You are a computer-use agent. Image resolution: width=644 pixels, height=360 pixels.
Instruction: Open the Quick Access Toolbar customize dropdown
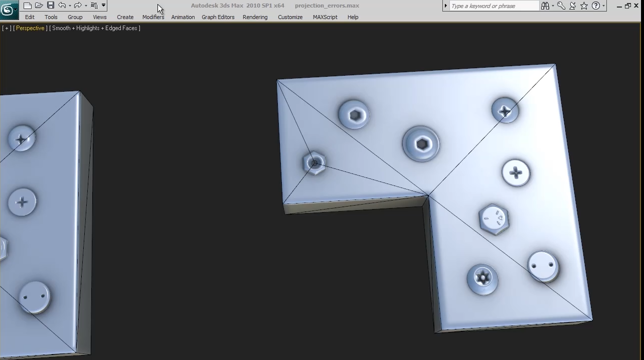click(x=103, y=6)
